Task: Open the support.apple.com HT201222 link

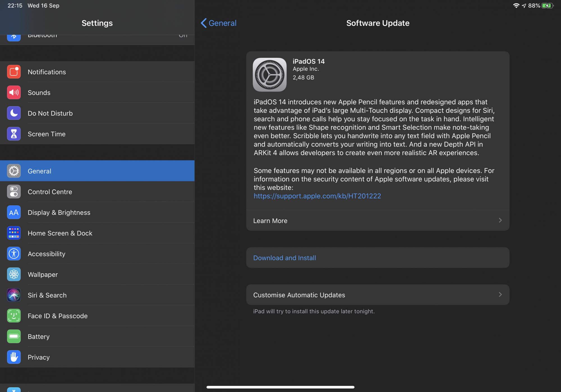Action: 317,196
